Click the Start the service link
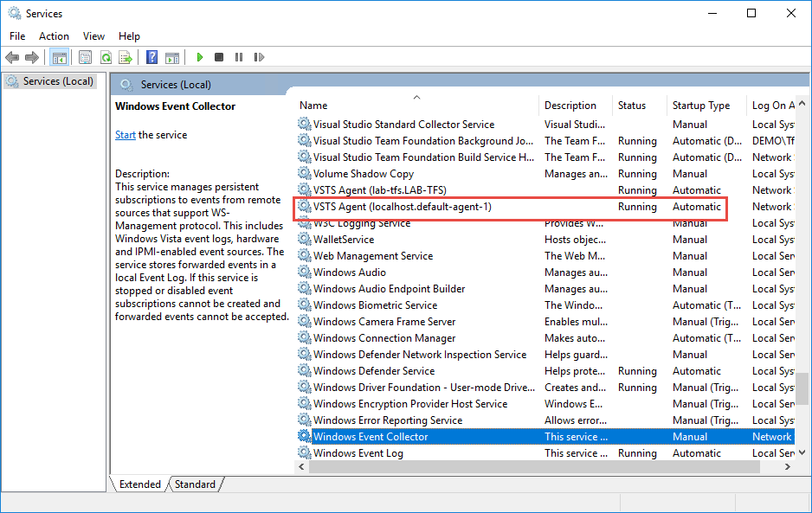Viewport: 812px width, 513px height. pos(126,135)
